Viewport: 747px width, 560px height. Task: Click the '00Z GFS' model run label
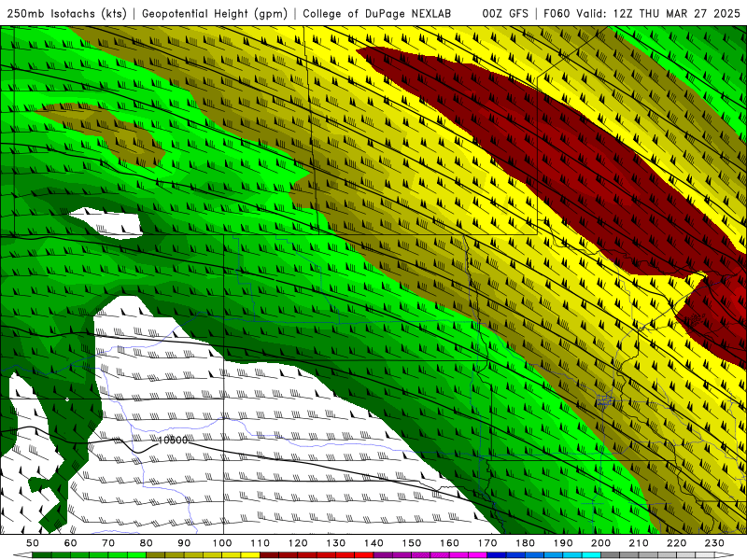pyautogui.click(x=505, y=13)
